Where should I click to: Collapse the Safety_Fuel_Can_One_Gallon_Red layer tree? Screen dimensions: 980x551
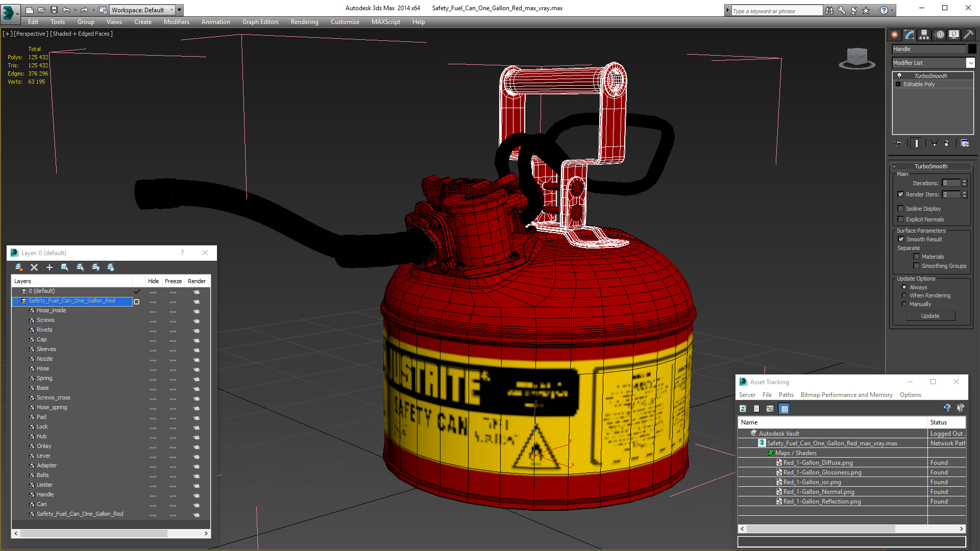(x=16, y=301)
